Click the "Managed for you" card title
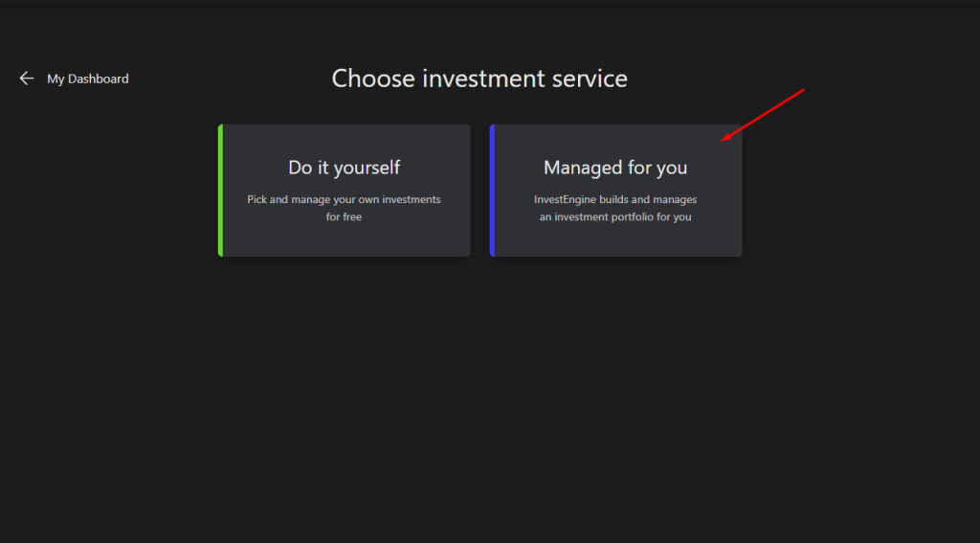This screenshot has width=980, height=543. (615, 168)
